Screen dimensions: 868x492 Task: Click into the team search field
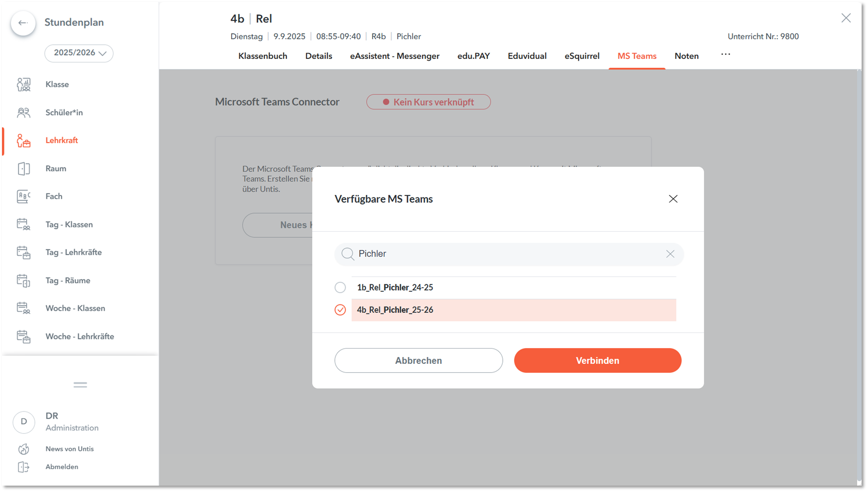click(x=506, y=254)
